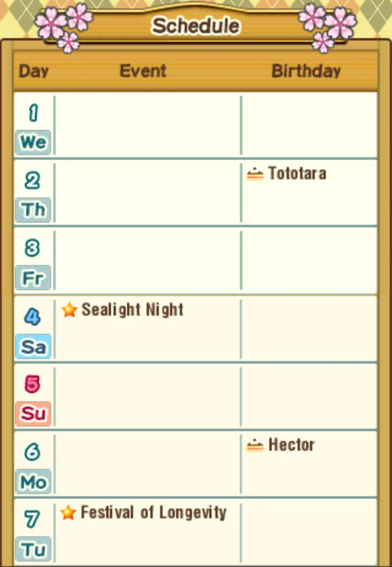Image resolution: width=392 pixels, height=567 pixels.
Task: Select the star icon next to Festival of Longevity
Action: tap(69, 513)
